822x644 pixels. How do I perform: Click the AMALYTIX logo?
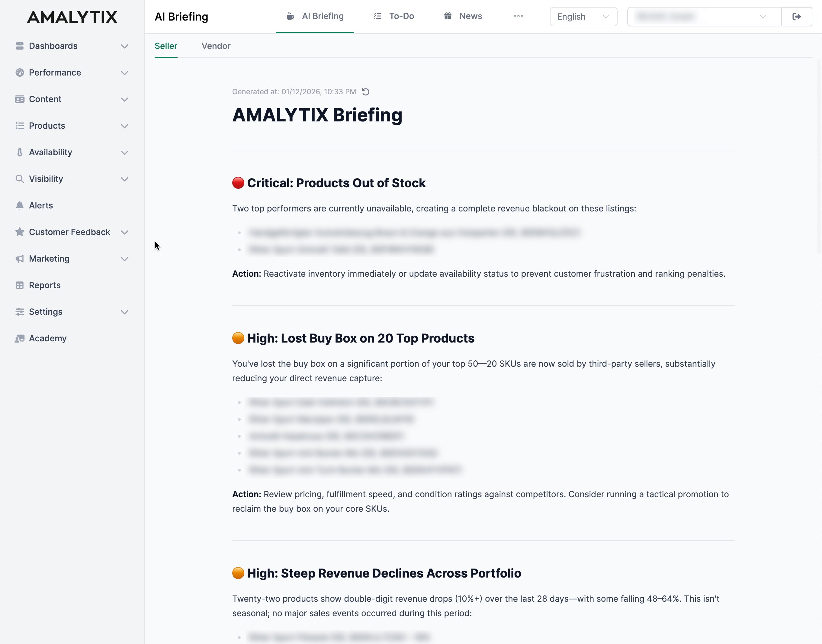[x=72, y=17]
